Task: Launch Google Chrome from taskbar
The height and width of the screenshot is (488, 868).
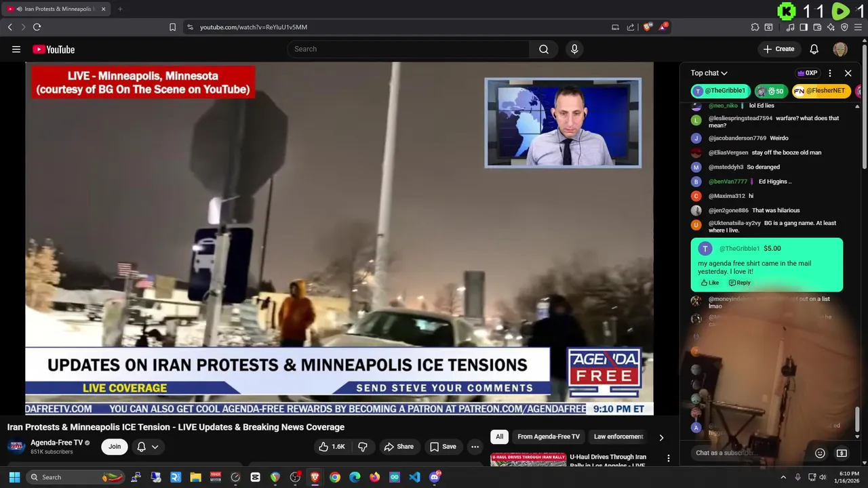Action: point(335,477)
